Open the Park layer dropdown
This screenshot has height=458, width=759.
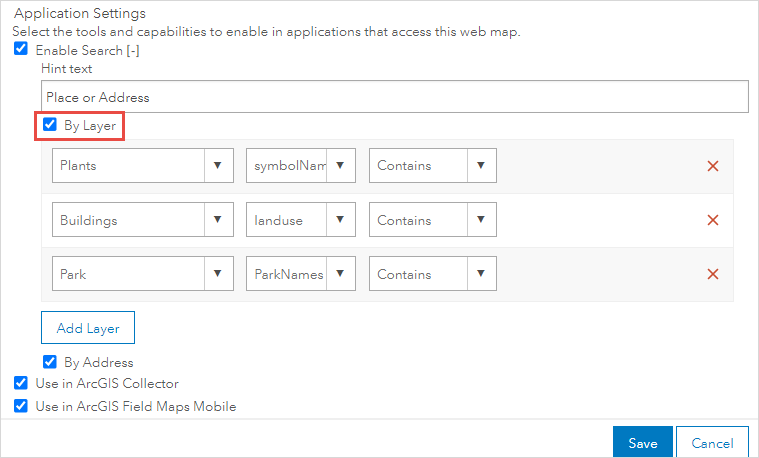click(142, 274)
